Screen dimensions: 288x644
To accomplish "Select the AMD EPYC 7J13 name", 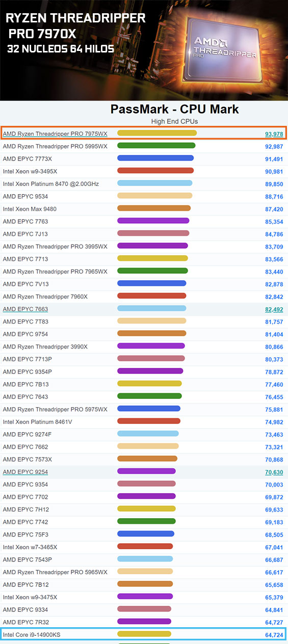I will (x=25, y=234).
